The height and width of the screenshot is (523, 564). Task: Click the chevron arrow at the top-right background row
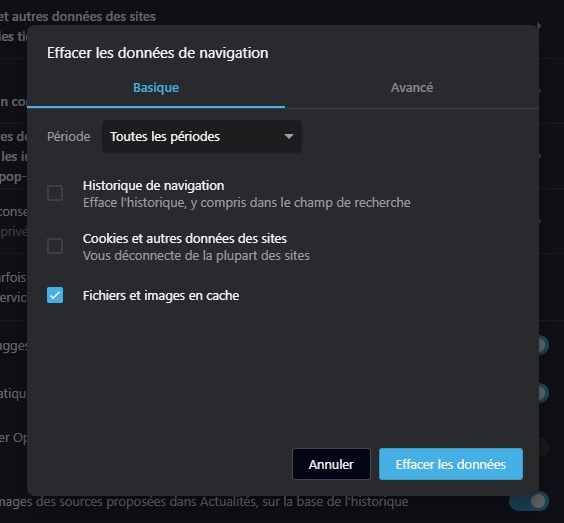[x=539, y=26]
